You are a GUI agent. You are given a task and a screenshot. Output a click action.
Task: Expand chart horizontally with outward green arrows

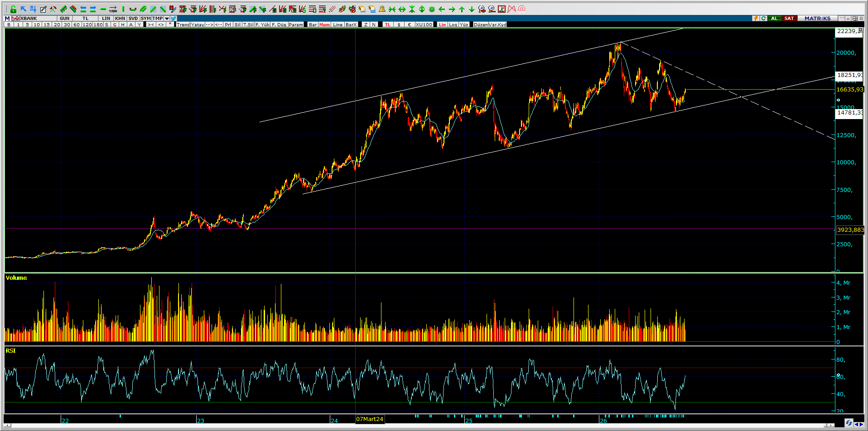[x=402, y=9]
